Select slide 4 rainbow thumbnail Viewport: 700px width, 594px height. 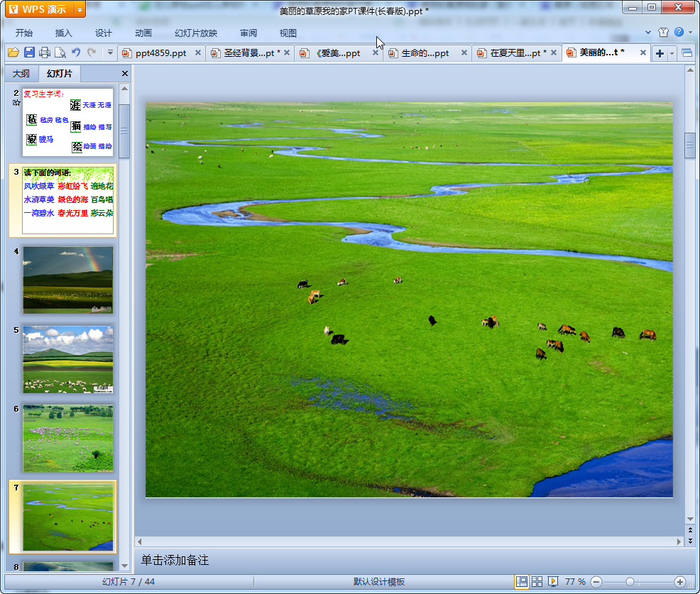coord(68,280)
